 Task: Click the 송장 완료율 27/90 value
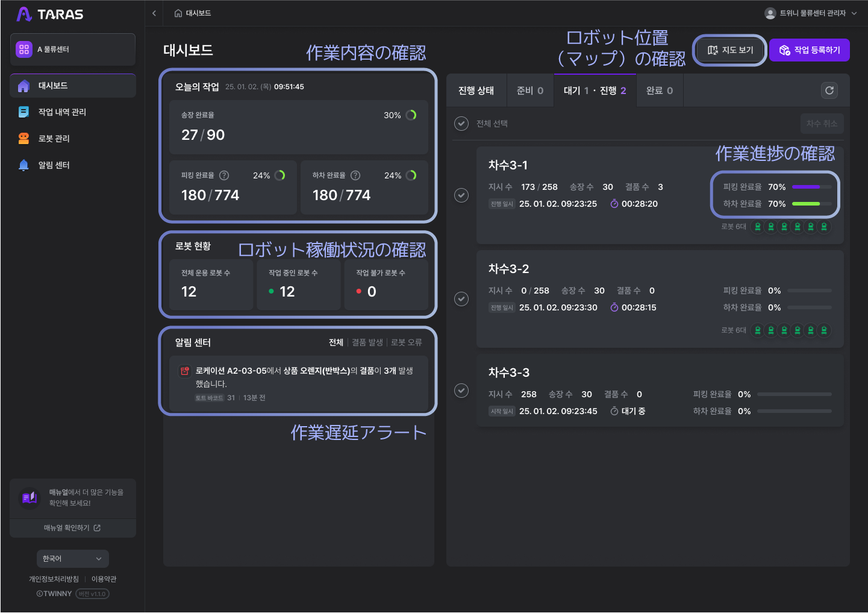203,135
